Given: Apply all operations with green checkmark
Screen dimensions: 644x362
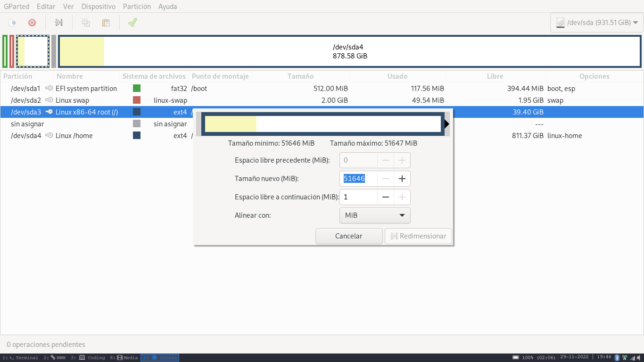Looking at the screenshot, I should (x=132, y=22).
